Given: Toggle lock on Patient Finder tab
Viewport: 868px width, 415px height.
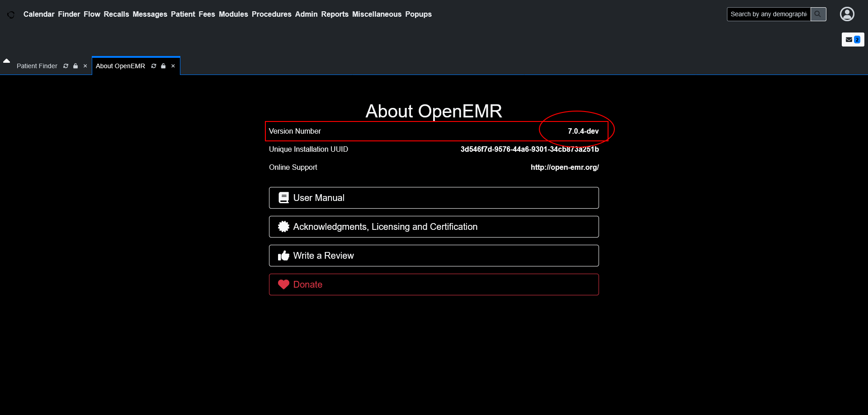Looking at the screenshot, I should [x=75, y=66].
